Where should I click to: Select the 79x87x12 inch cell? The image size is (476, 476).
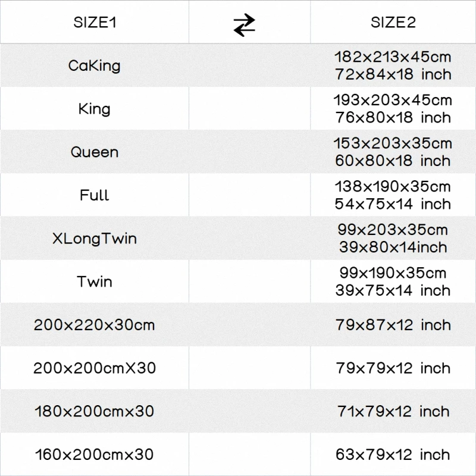(x=393, y=325)
